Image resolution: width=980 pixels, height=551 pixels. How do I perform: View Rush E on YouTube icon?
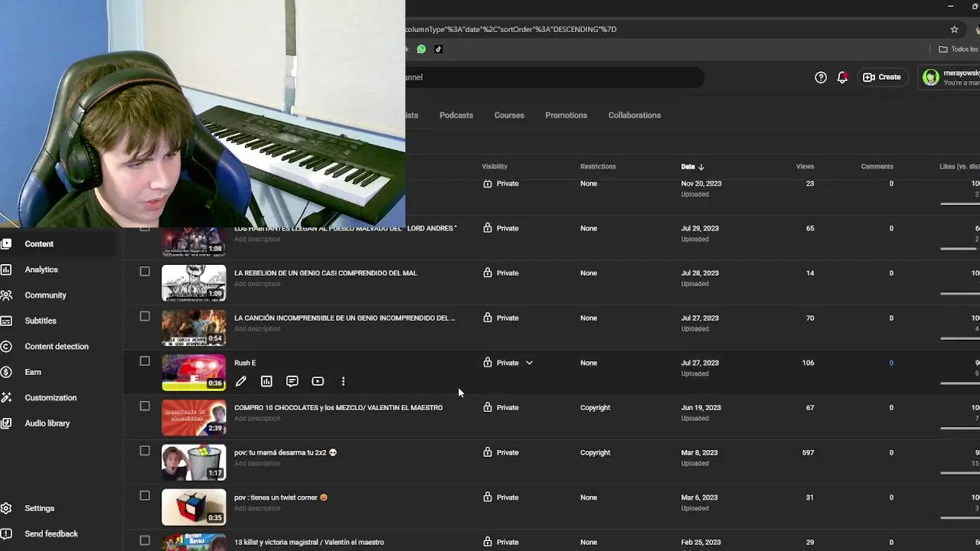point(318,381)
